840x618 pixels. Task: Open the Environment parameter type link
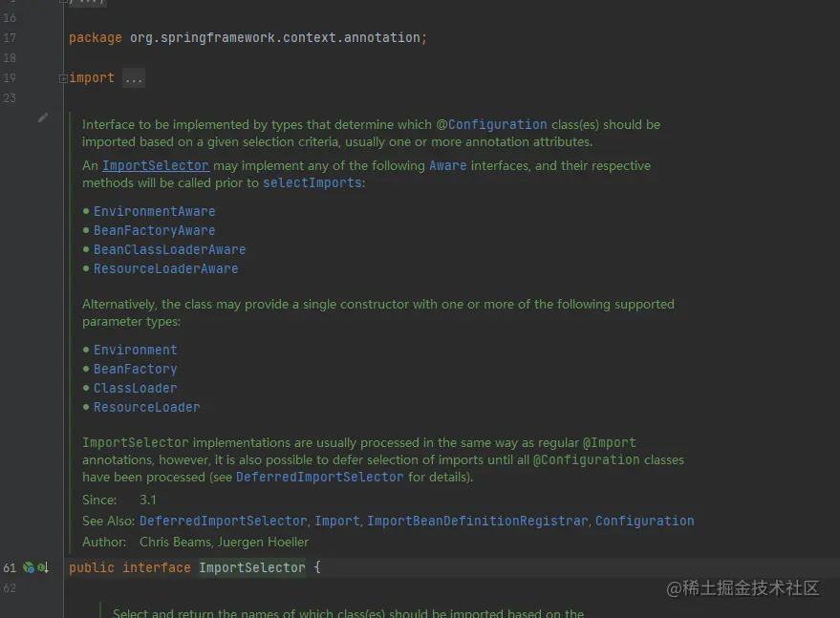[x=136, y=350]
